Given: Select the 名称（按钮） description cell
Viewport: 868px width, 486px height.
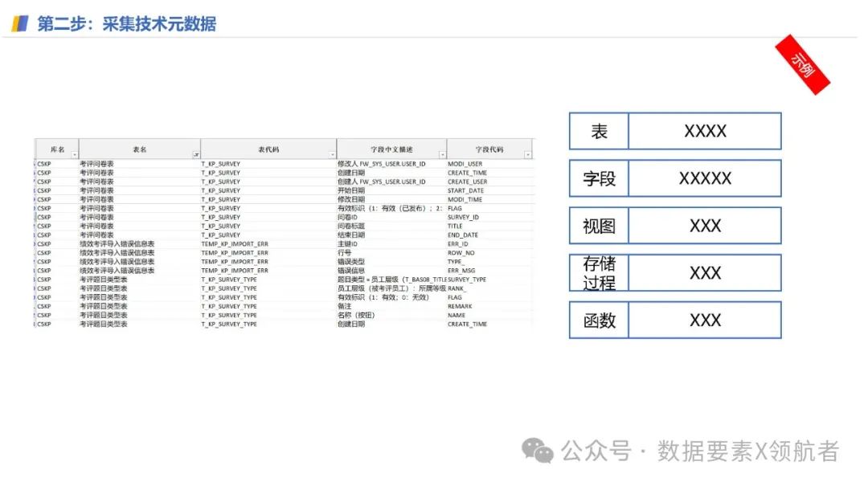Looking at the screenshot, I should 392,315.
